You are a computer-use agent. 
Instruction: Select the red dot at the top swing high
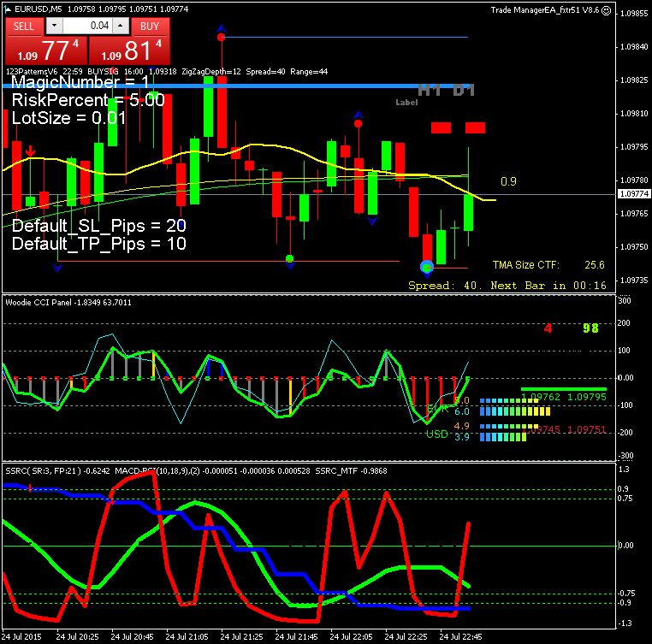222,38
